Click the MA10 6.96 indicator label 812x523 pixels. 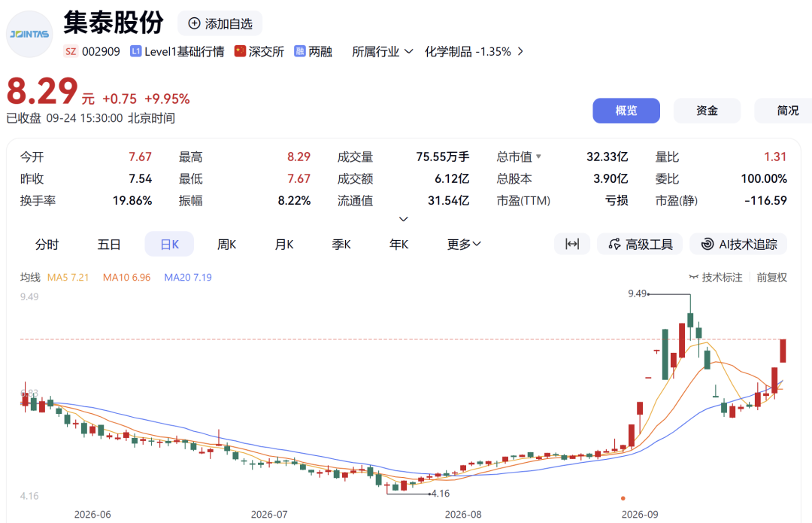[x=126, y=278]
